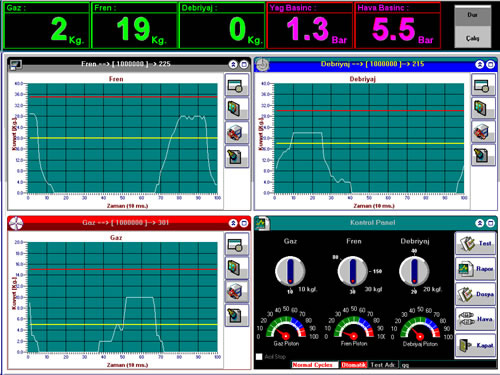Click the third side icon in Debriyaj window
500x375 pixels.
(x=483, y=132)
